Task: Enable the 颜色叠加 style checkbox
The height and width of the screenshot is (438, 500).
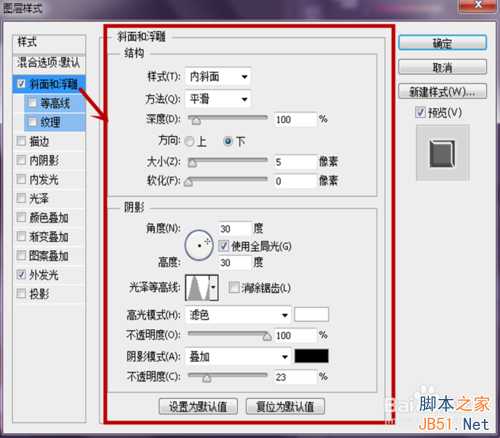Action: point(21,217)
